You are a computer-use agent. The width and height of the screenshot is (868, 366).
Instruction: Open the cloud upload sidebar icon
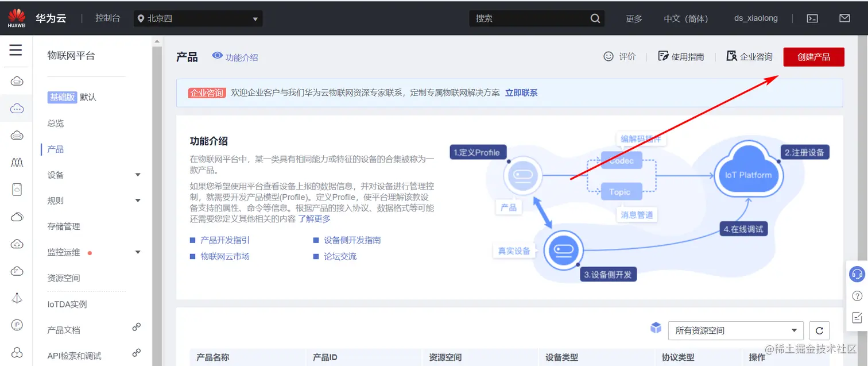(x=17, y=244)
